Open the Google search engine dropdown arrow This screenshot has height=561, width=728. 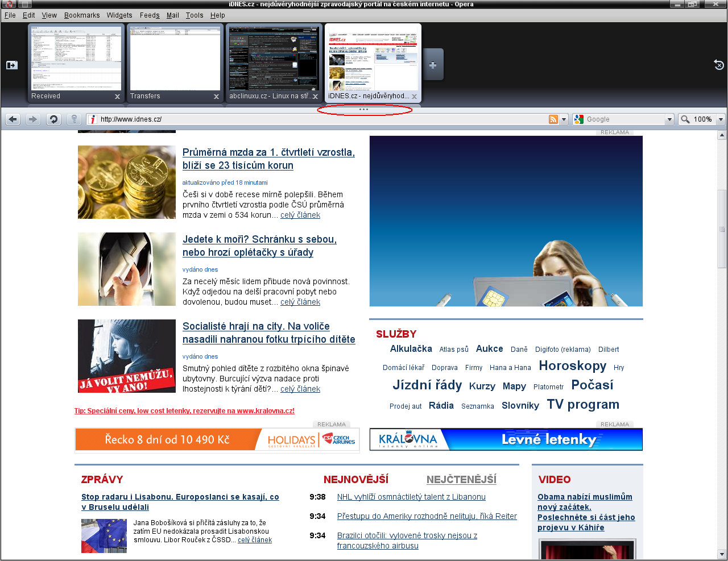[669, 119]
